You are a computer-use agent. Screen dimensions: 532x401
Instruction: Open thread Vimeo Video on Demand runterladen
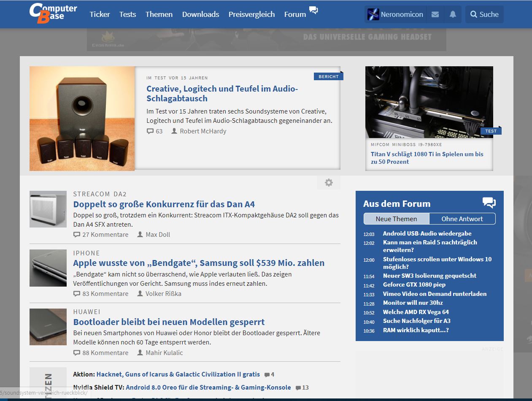click(435, 294)
